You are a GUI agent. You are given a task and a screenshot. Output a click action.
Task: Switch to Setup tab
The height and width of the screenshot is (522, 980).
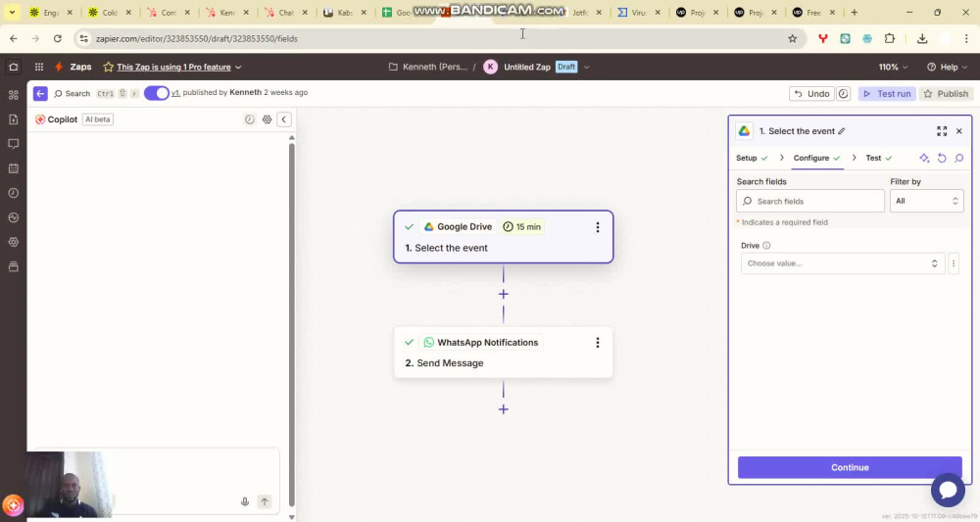click(752, 158)
